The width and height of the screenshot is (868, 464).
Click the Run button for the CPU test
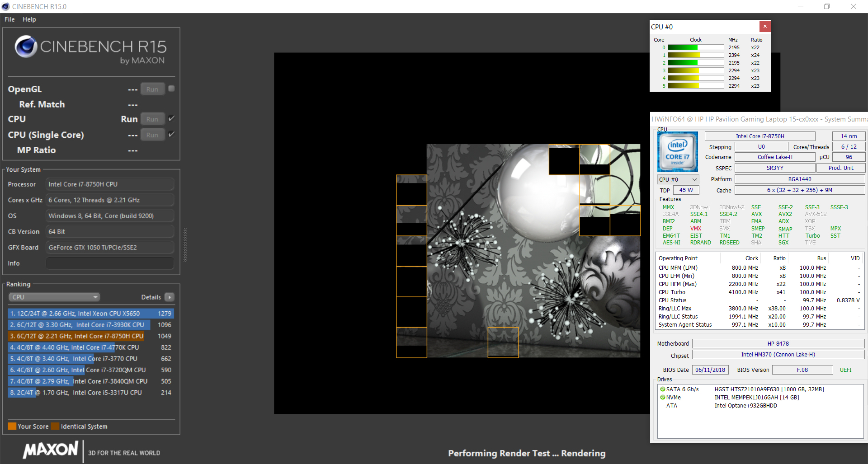coord(152,119)
